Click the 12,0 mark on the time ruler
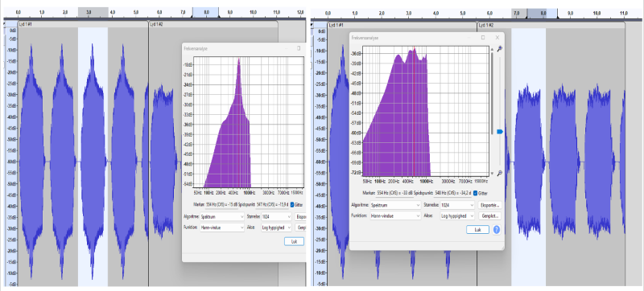The width and height of the screenshot is (644, 291). (x=300, y=13)
